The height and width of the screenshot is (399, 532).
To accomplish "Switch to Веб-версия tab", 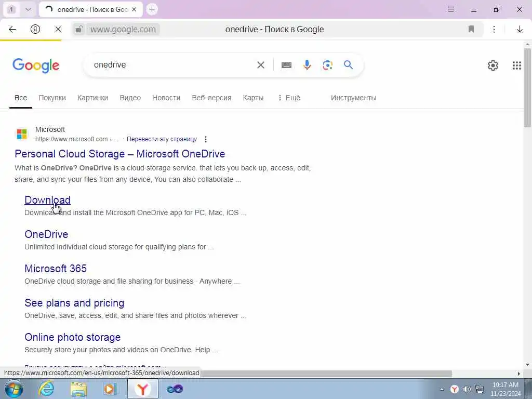I will [x=212, y=98].
